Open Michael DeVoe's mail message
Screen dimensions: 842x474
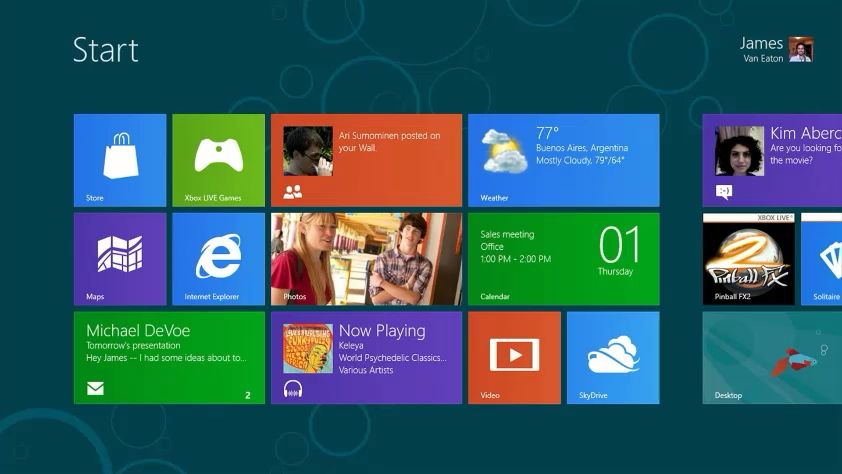[169, 358]
